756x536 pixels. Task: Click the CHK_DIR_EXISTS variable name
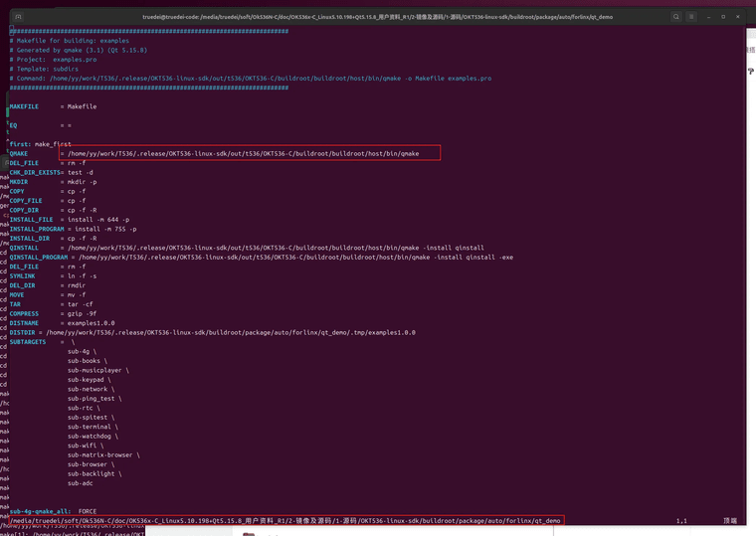point(35,173)
